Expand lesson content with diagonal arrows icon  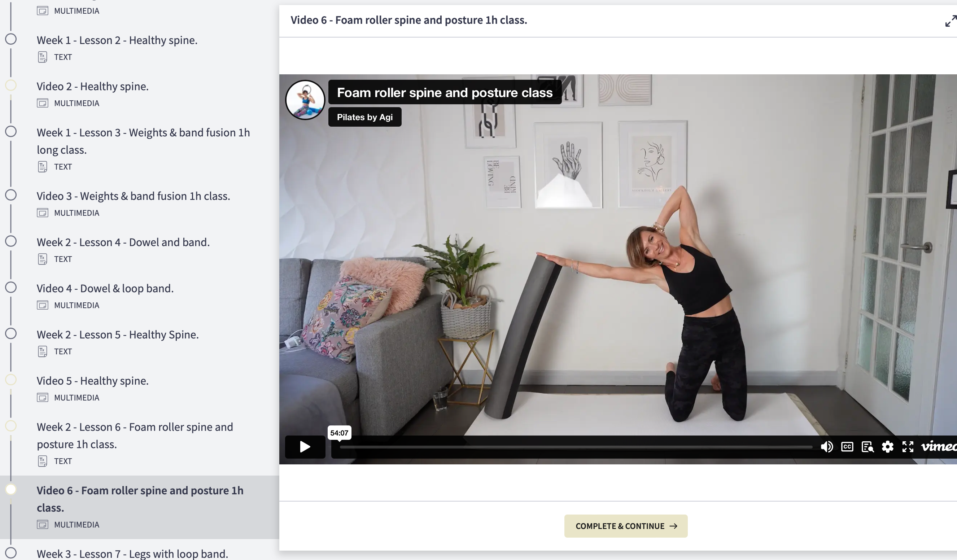pos(951,21)
